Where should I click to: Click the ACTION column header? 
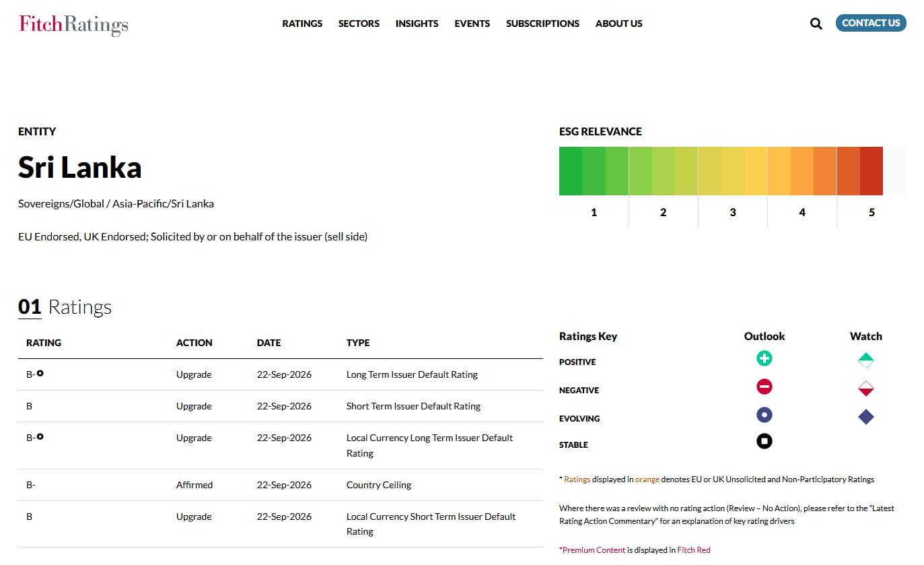point(194,343)
